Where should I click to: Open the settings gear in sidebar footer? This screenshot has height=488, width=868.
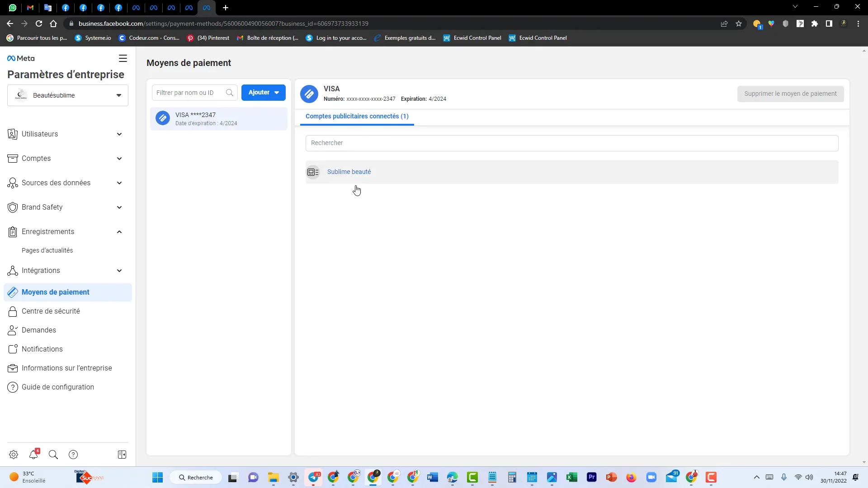coord(14,455)
